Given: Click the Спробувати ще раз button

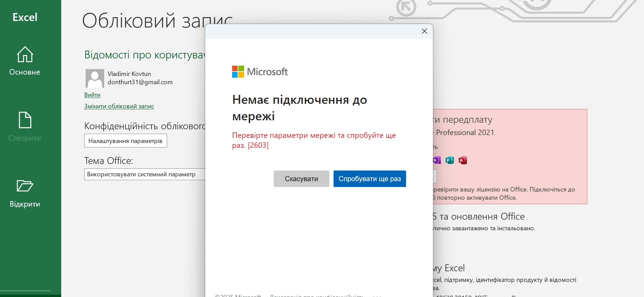Looking at the screenshot, I should (x=370, y=179).
